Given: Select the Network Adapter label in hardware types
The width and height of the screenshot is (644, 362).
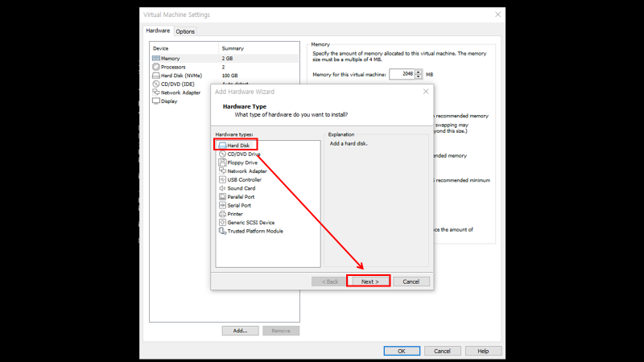Looking at the screenshot, I should (247, 171).
